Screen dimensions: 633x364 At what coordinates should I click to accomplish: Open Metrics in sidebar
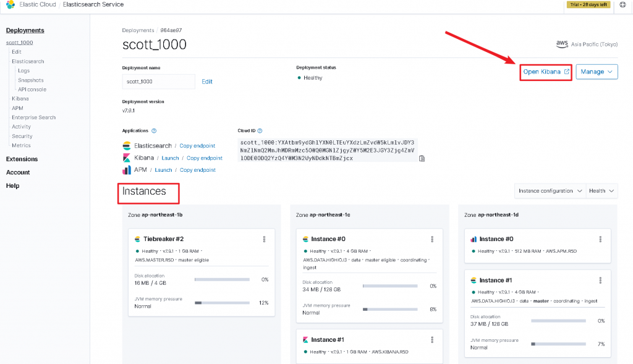(x=21, y=145)
